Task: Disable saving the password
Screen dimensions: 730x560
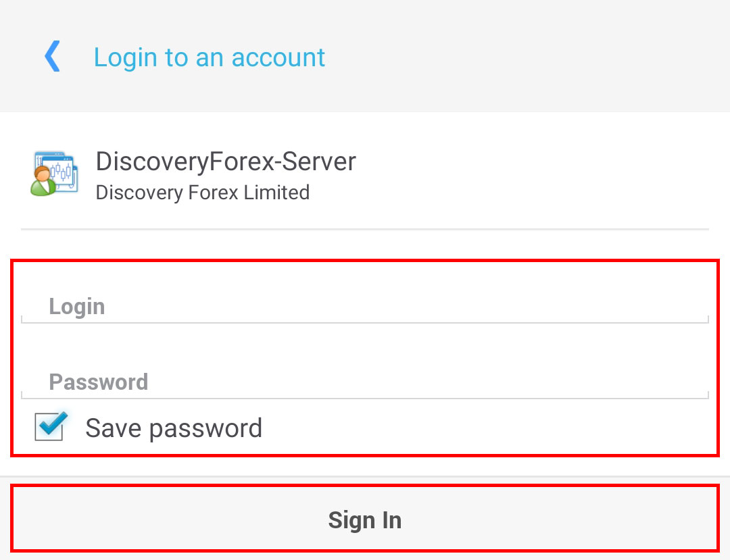Action: 50,426
